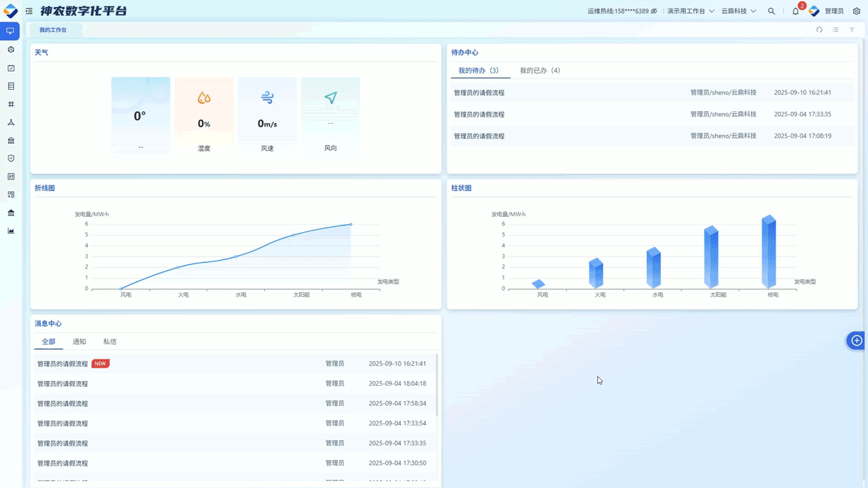Toggle hotline number visibility eye icon
868x488 pixels.
pos(654,11)
